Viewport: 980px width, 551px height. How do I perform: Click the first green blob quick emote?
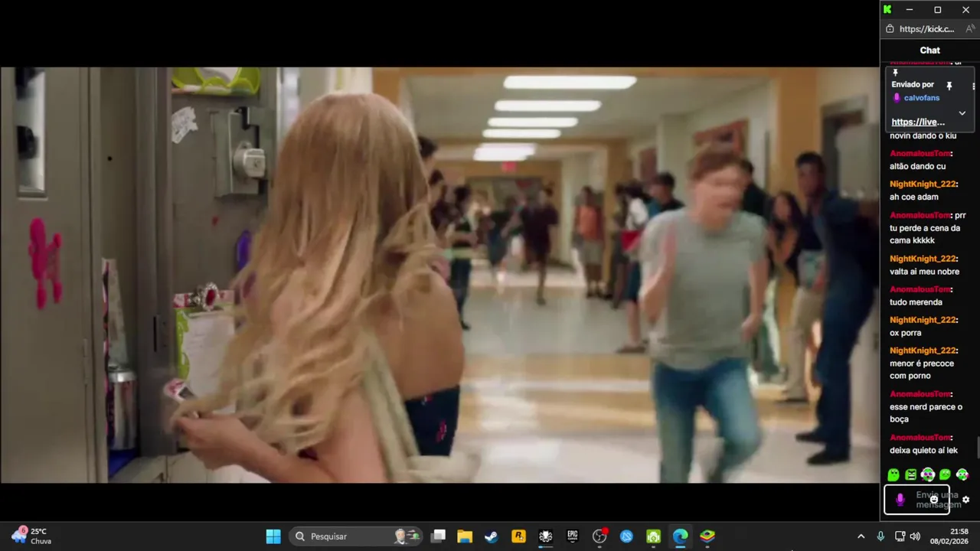(x=893, y=475)
